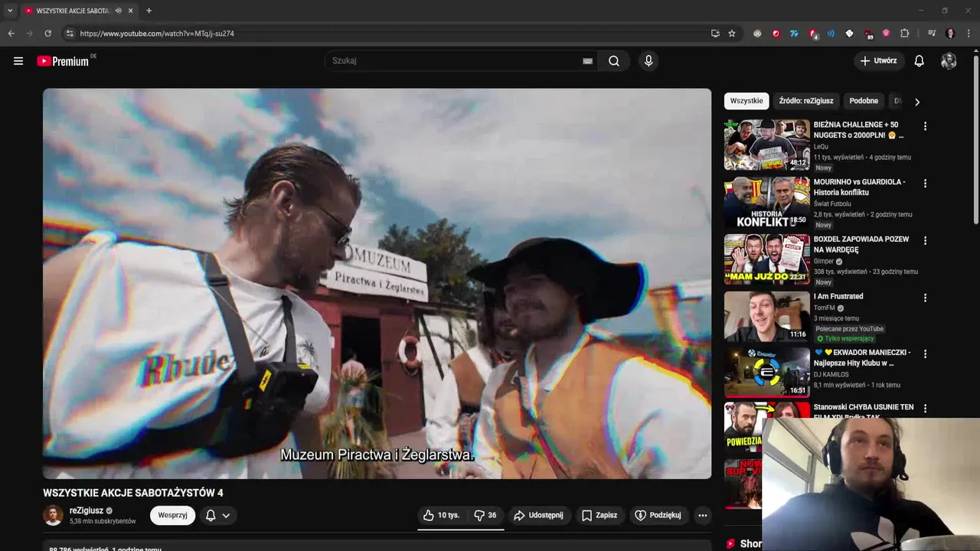The height and width of the screenshot is (551, 980).
Task: Click the search magnifier button
Action: coord(614,61)
